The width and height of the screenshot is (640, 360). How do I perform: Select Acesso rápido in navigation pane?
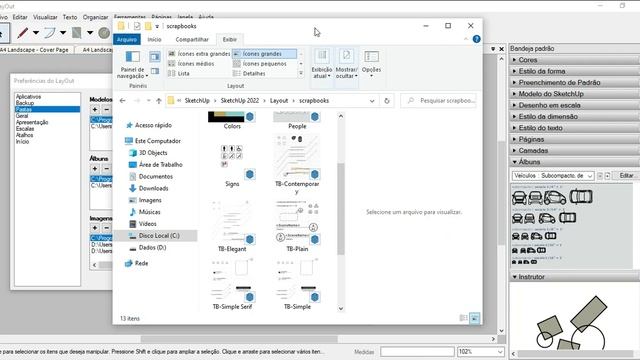[153, 125]
